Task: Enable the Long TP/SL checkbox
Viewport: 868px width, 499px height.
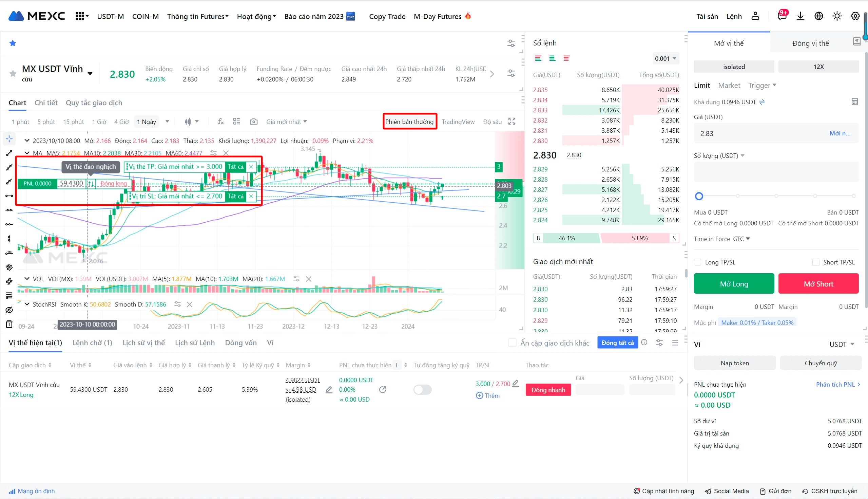Action: coord(698,262)
